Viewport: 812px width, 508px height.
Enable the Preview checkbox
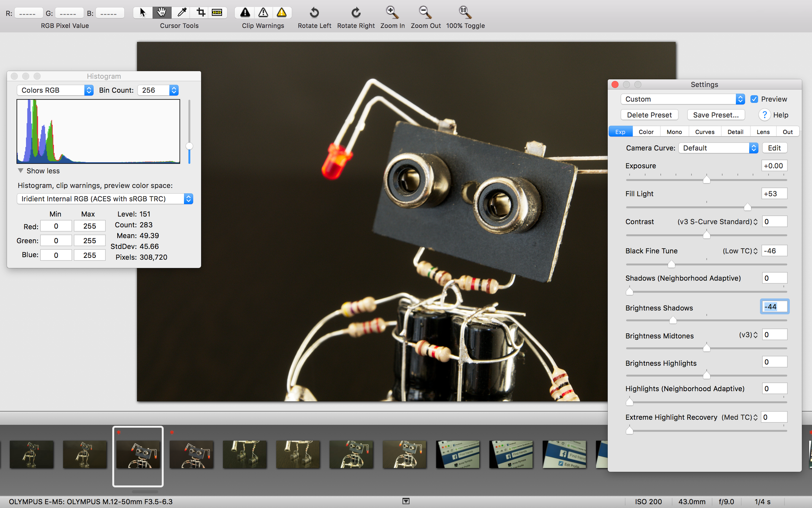[754, 99]
